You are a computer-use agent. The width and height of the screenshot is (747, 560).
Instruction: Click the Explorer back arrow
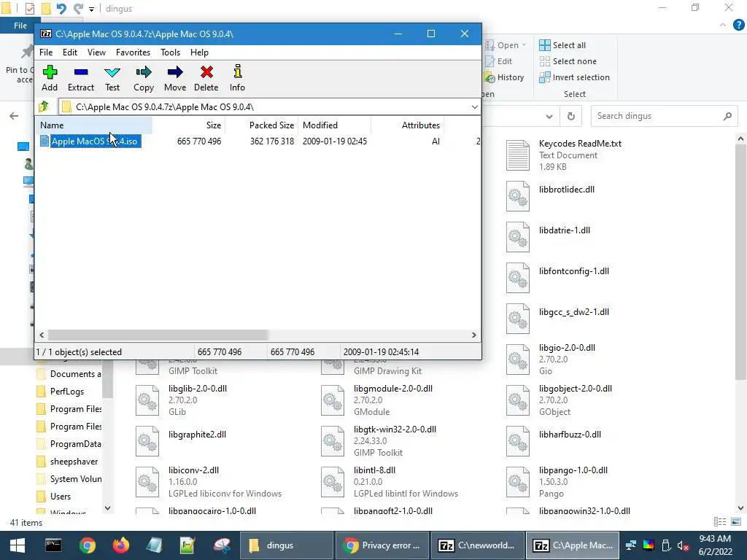pyautogui.click(x=14, y=116)
